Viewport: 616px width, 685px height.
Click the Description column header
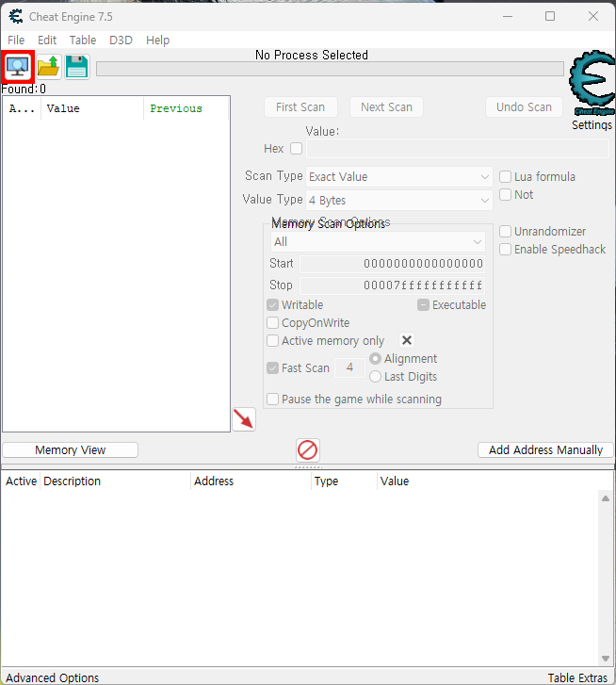(x=116, y=481)
